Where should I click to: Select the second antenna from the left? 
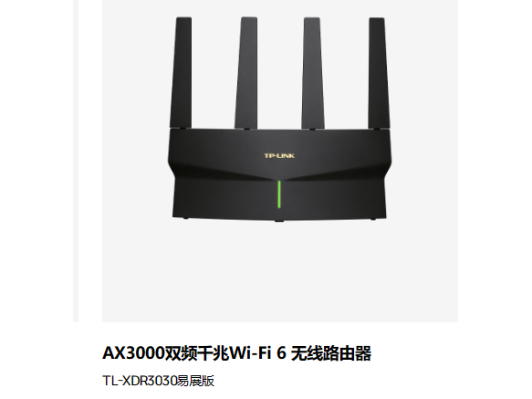pyautogui.click(x=246, y=73)
